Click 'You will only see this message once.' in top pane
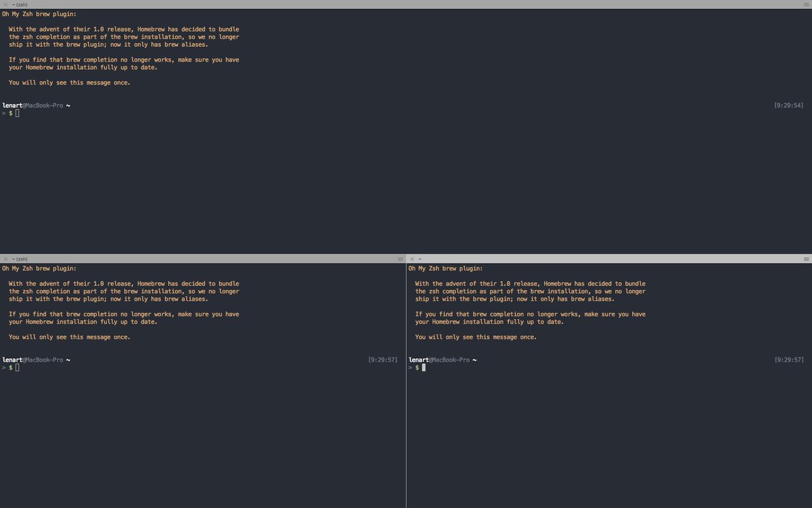Screen dimensions: 812x508 click(x=70, y=83)
